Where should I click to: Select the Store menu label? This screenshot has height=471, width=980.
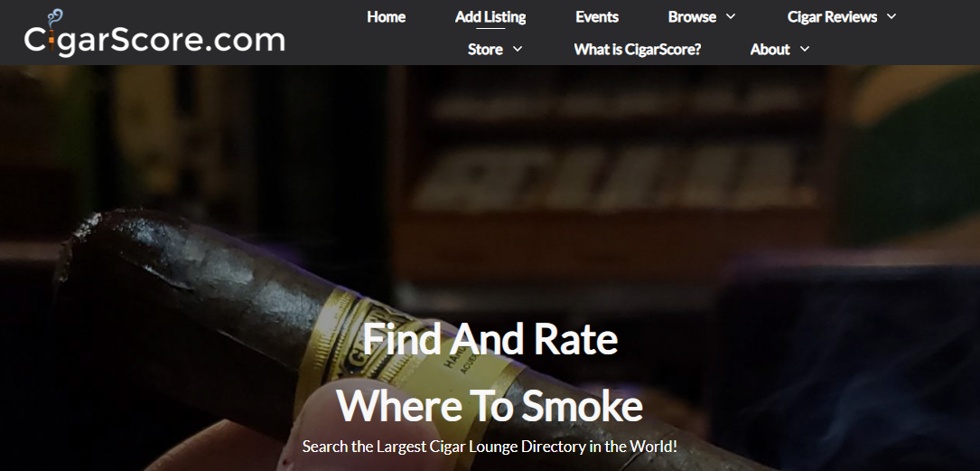coord(486,50)
